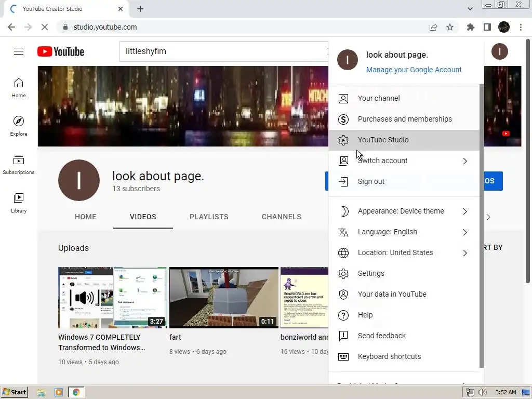532x399 pixels.
Task: Click the Language translate icon
Action: point(343,232)
